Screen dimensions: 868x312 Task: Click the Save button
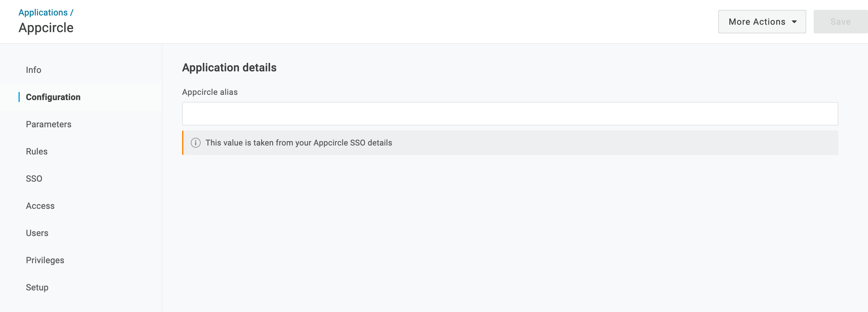point(840,22)
